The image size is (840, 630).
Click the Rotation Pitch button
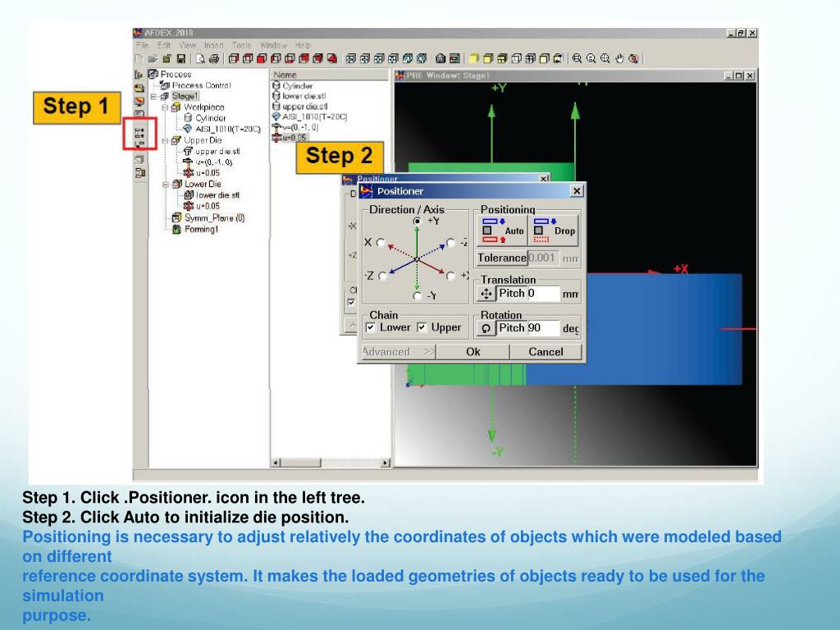tap(512, 328)
